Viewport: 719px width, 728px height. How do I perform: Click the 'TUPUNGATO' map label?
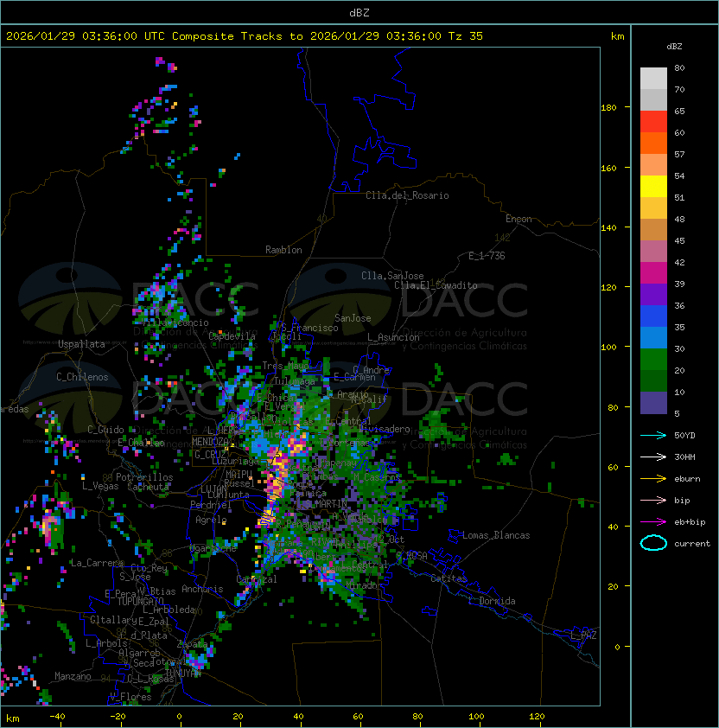click(140, 602)
